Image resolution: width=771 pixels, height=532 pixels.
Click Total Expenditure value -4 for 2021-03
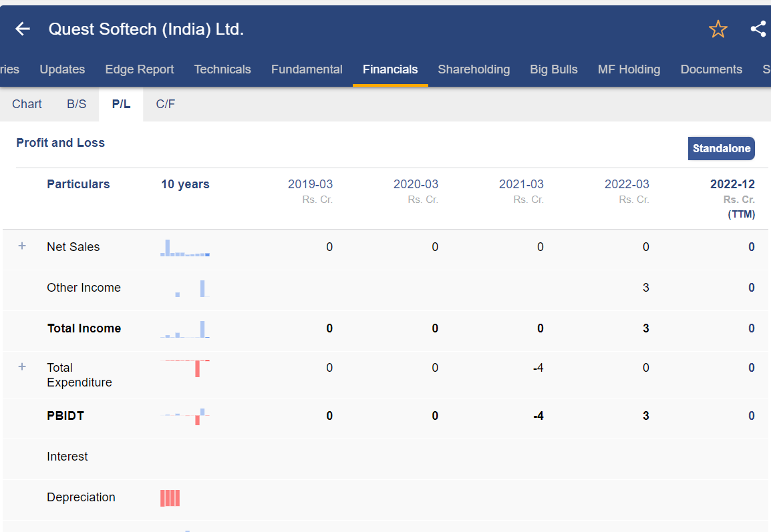(538, 367)
